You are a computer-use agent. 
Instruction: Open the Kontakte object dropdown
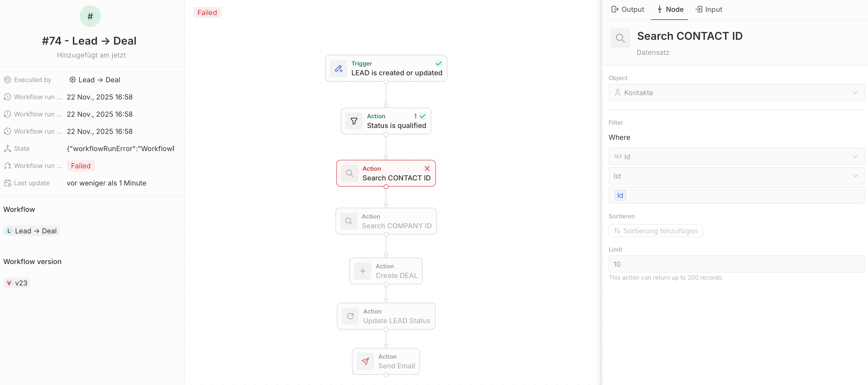(736, 93)
